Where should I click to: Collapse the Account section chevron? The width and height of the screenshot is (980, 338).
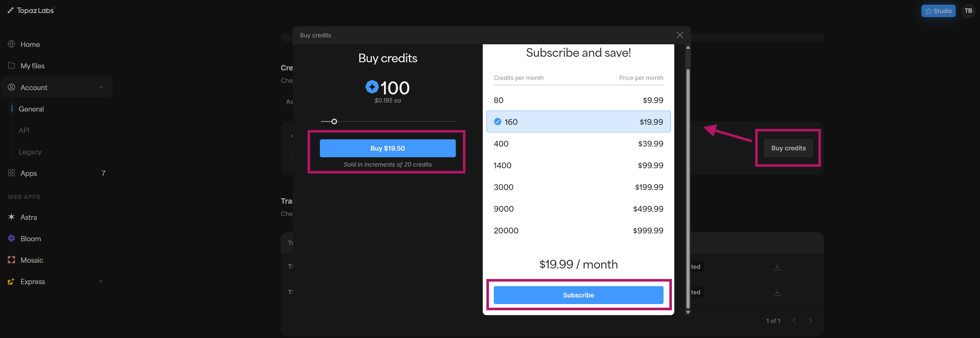pos(101,87)
